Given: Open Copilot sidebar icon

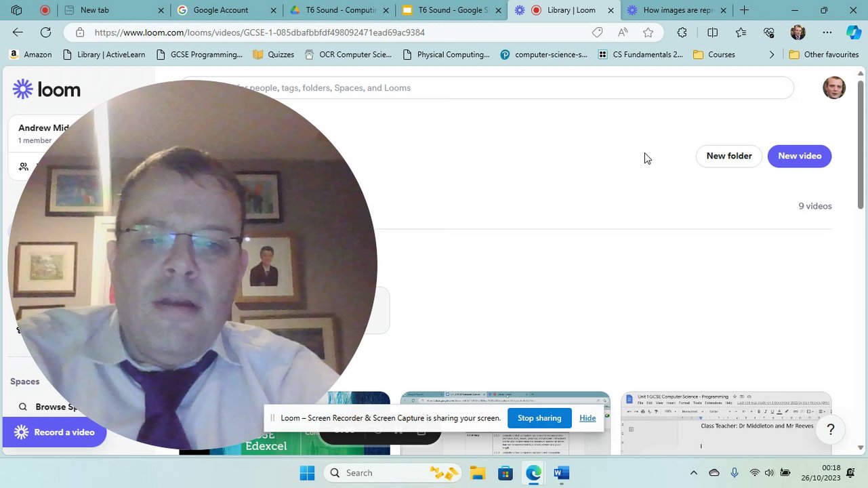Looking at the screenshot, I should point(854,33).
